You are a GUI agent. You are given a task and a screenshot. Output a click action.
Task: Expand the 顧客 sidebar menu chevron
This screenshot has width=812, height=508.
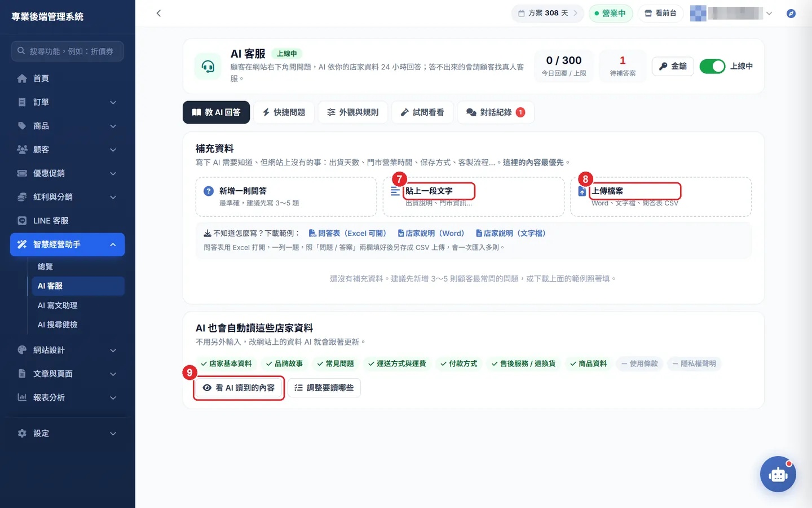pyautogui.click(x=113, y=150)
